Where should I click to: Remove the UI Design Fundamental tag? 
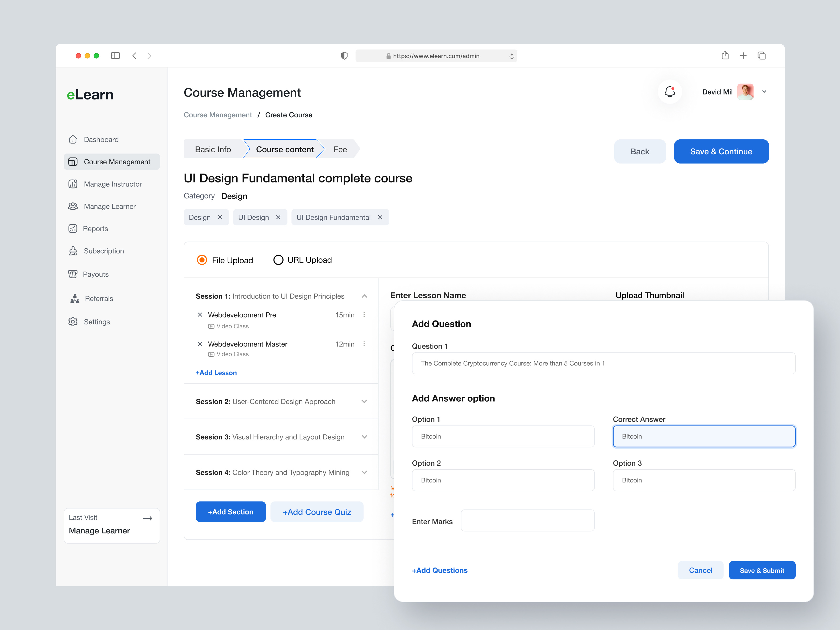(x=380, y=217)
